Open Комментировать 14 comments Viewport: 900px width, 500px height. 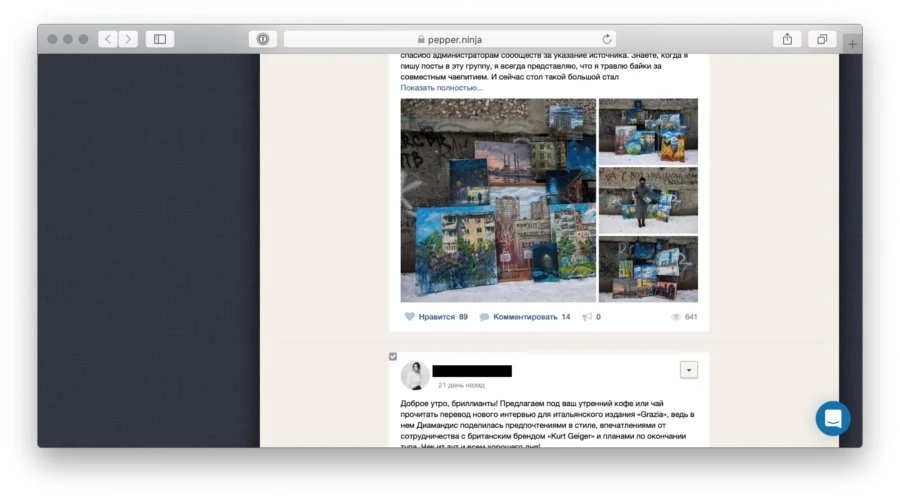532,317
